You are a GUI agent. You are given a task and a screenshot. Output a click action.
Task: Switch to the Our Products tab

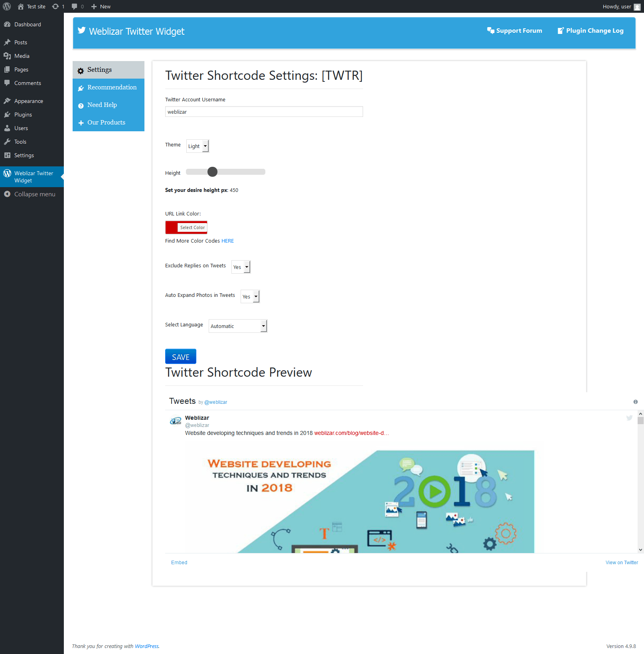pyautogui.click(x=109, y=123)
